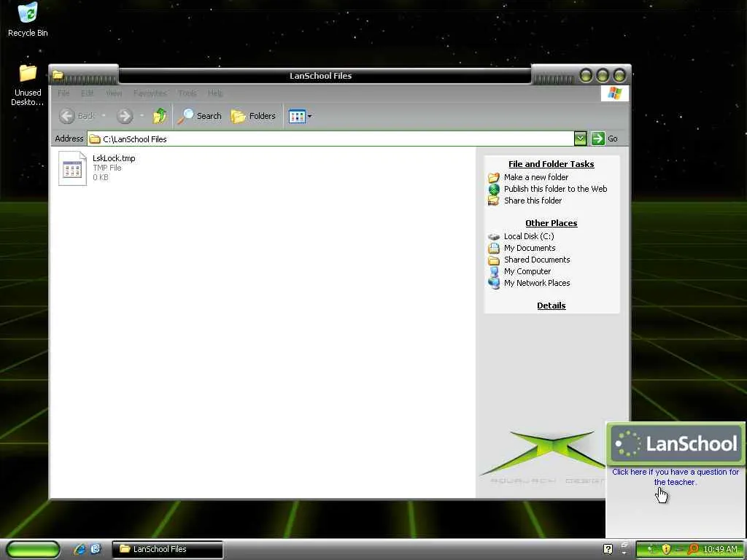Image resolution: width=747 pixels, height=560 pixels.
Task: Open Shared Documents link
Action: click(x=537, y=260)
